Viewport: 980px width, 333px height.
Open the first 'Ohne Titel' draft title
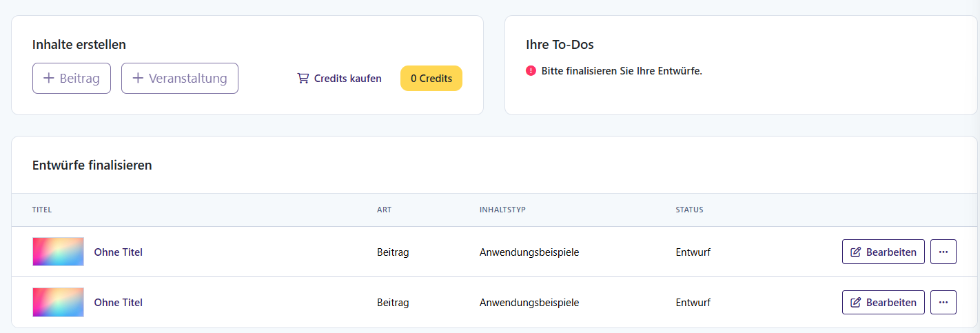tap(118, 252)
